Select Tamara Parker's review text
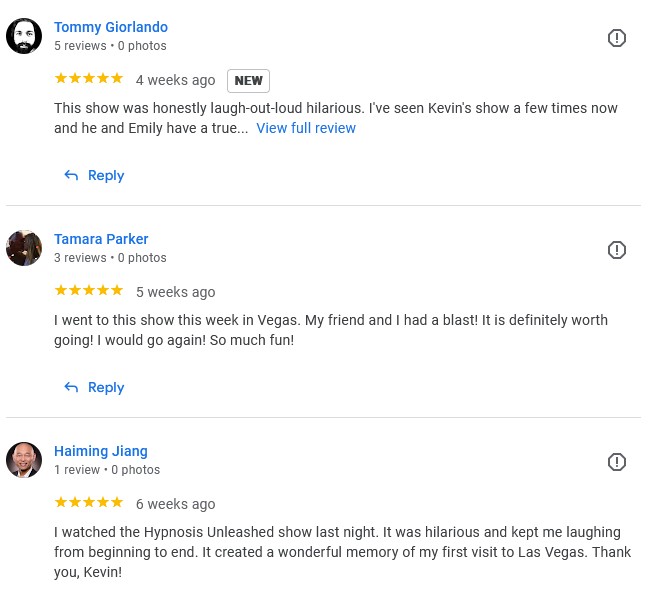The height and width of the screenshot is (594, 662). click(x=330, y=330)
